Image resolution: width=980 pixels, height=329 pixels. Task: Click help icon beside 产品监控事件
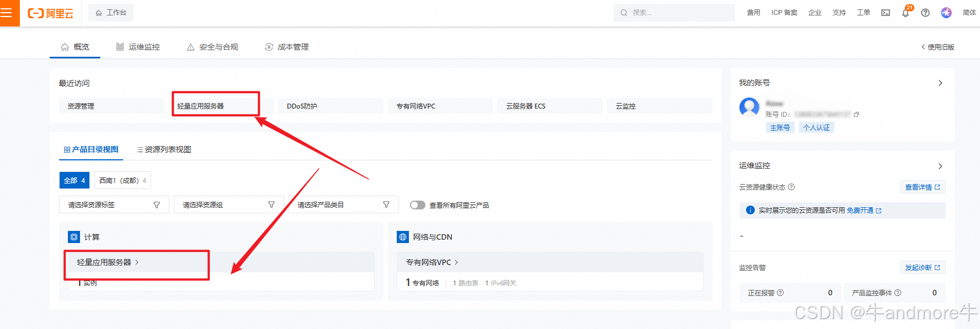898,293
